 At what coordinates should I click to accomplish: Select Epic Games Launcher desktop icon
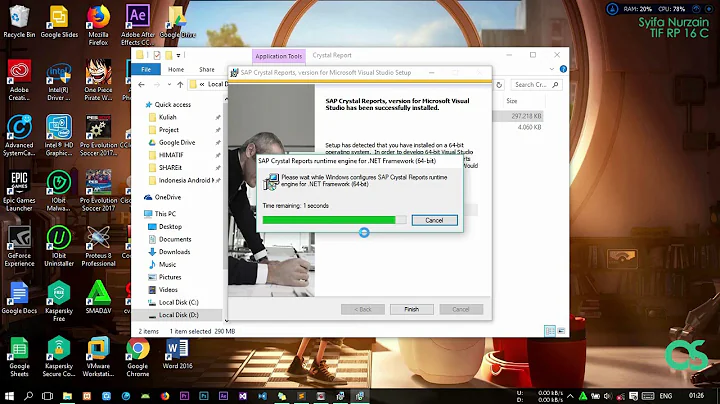[19, 191]
